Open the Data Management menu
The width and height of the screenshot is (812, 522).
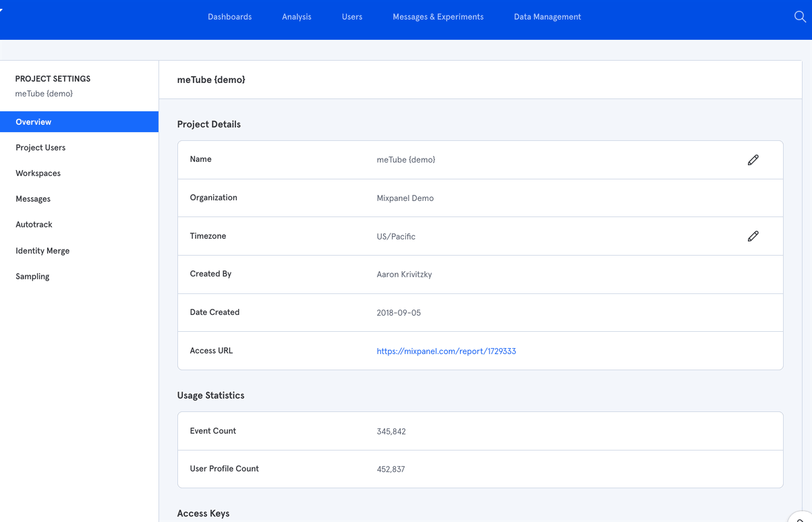pos(548,17)
